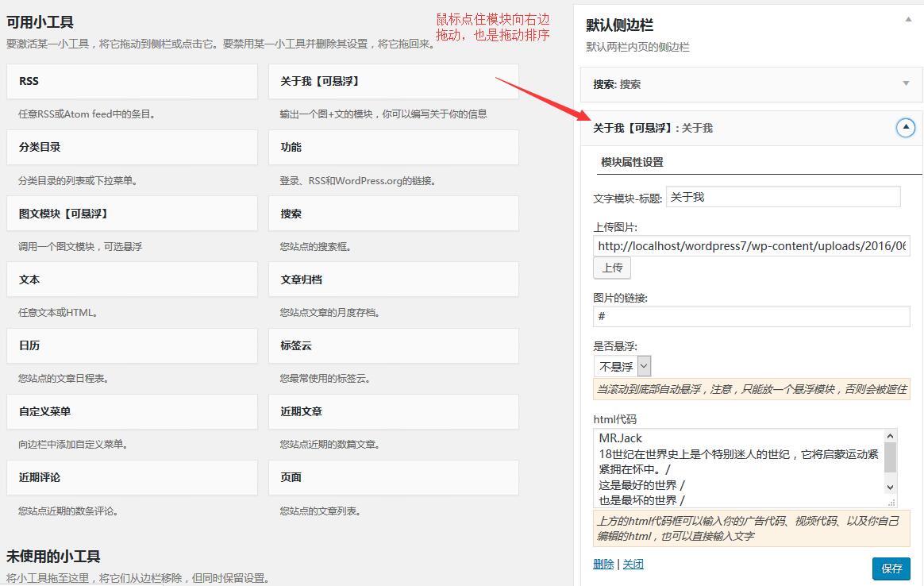Viewport: 924px width, 586px height.
Task: Select the 文章归档 widget
Action: point(394,280)
